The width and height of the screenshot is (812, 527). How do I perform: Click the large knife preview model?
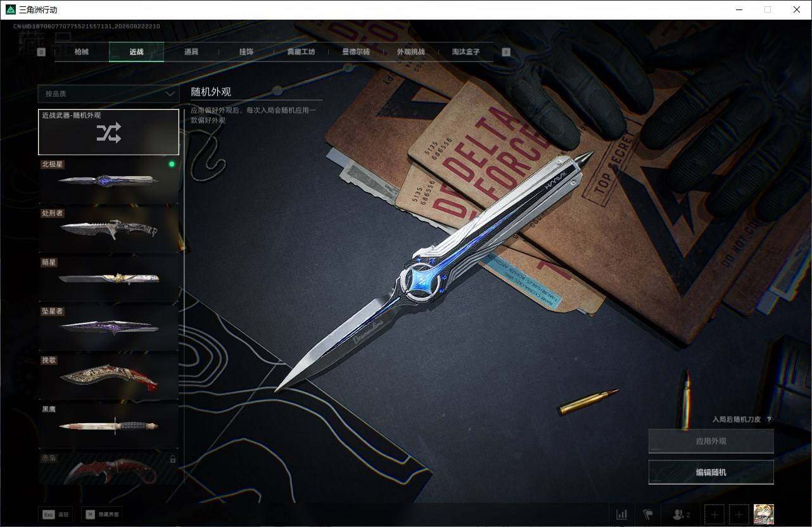[435, 272]
